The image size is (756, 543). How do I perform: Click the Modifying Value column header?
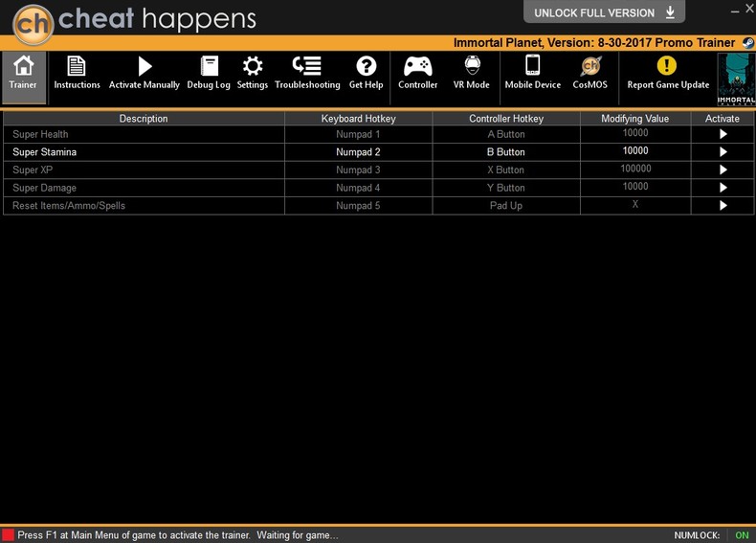(635, 119)
